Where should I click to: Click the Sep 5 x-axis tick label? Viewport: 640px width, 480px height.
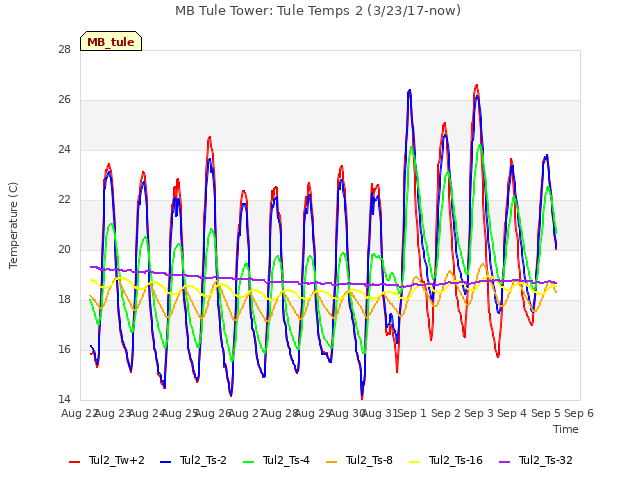click(546, 413)
